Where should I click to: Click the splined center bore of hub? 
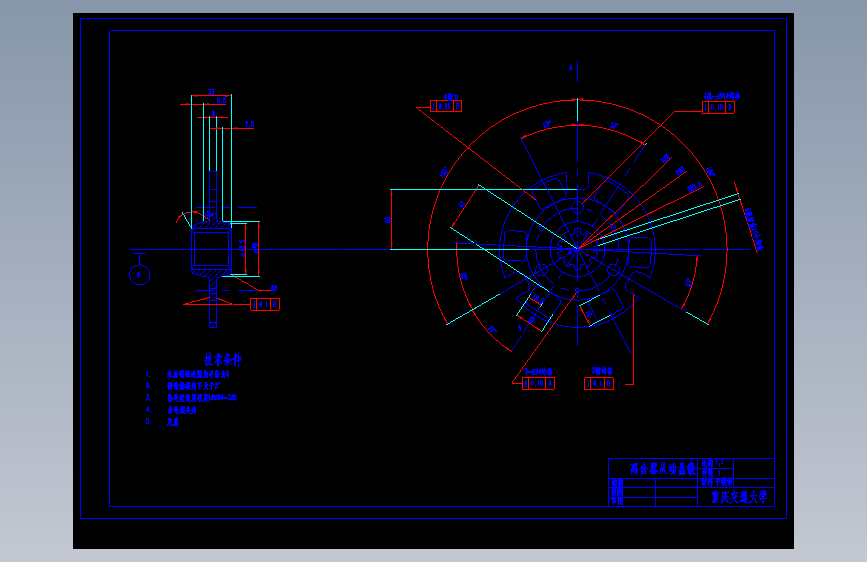coord(577,249)
